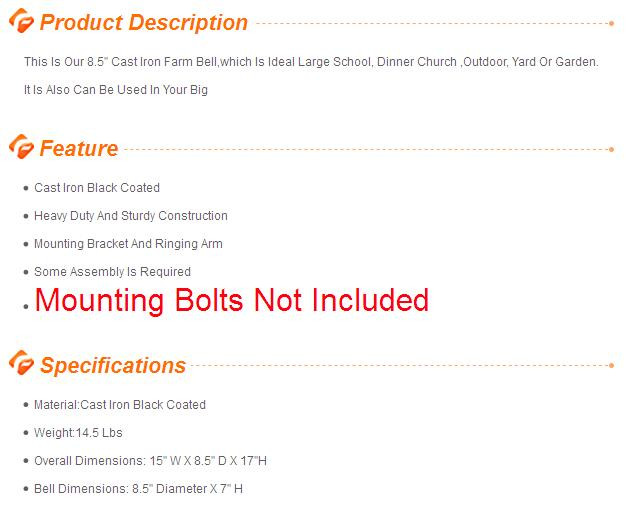626x529 pixels.
Task: Click "Heavy Duty And Sturdy Construction" text
Action: coord(131,216)
